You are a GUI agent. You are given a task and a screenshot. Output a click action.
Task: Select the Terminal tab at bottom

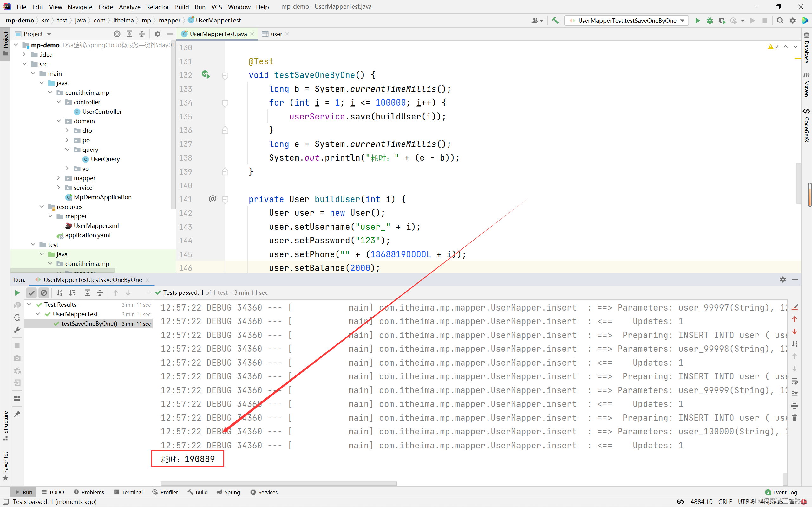[x=131, y=492]
